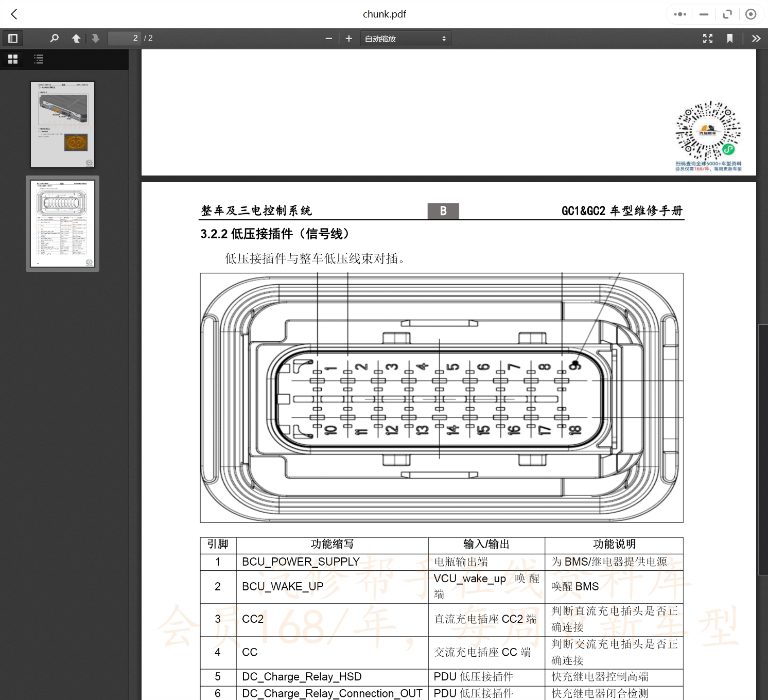
Task: Expand the secondary toolbar with double chevrons
Action: tap(756, 38)
